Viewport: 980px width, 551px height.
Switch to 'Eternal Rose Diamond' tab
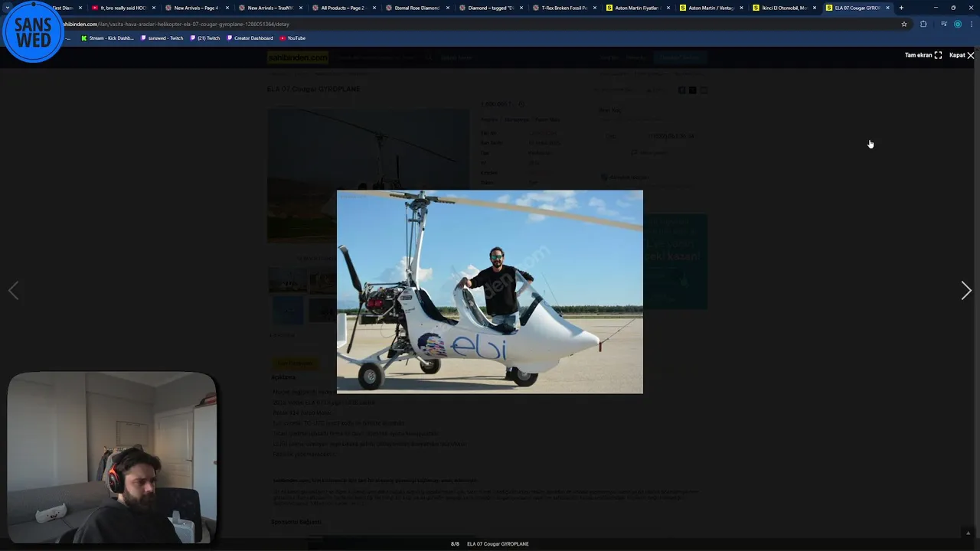pos(416,8)
